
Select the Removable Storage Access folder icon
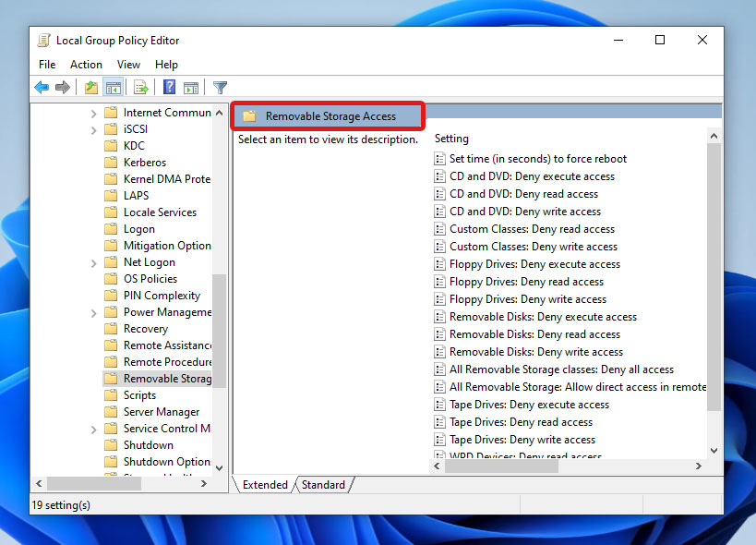248,115
